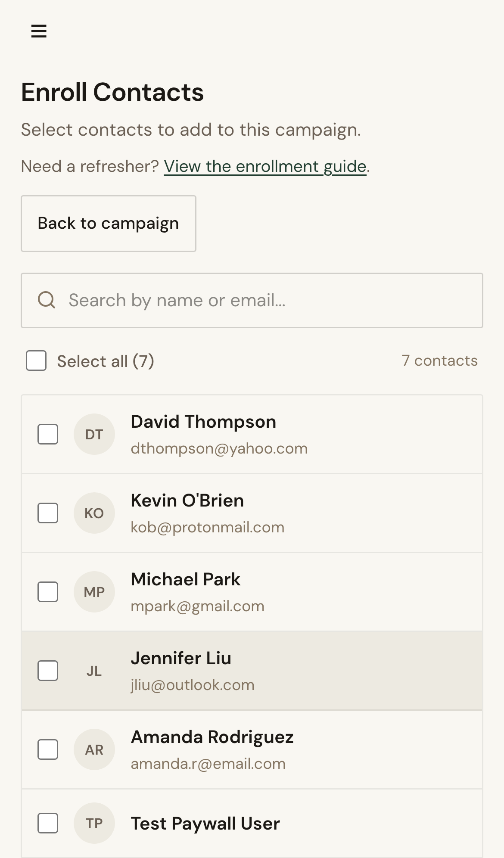Click Kevin O'Brien's KO avatar circle

94,513
